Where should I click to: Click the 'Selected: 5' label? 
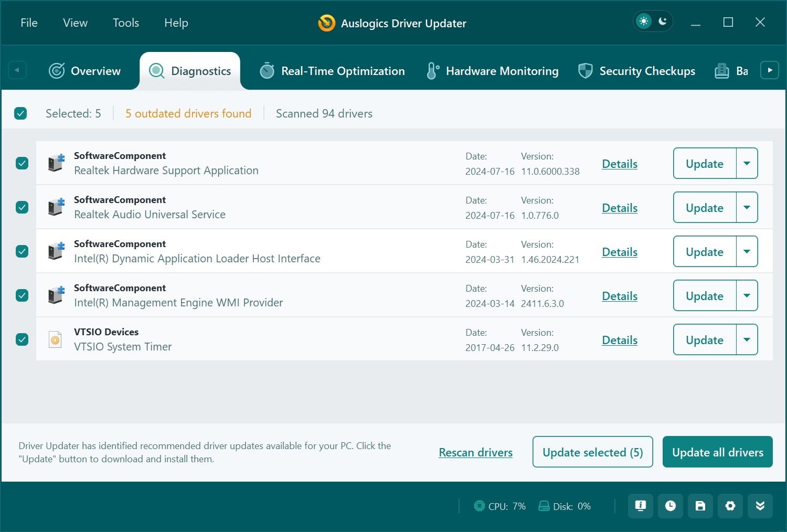coord(73,113)
